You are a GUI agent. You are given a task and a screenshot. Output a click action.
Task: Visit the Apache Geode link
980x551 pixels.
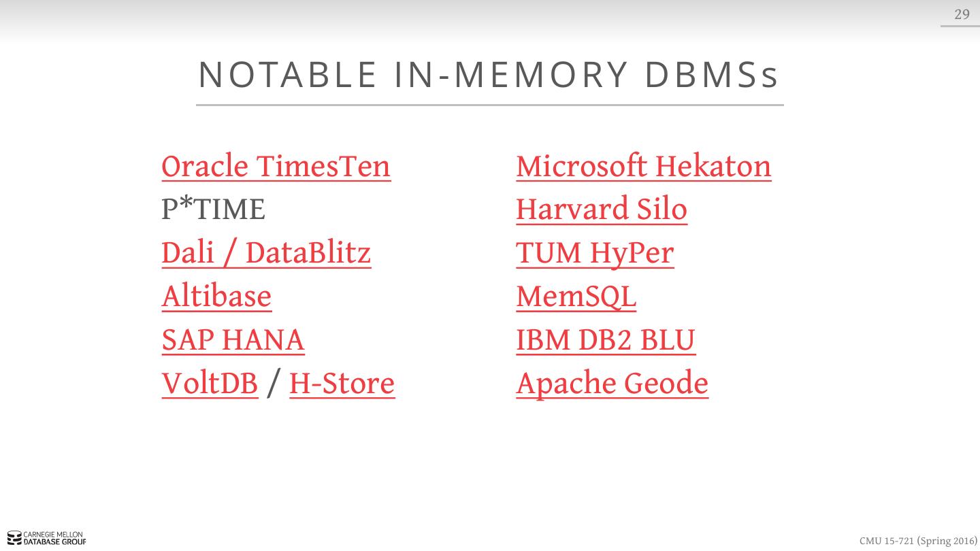(612, 384)
